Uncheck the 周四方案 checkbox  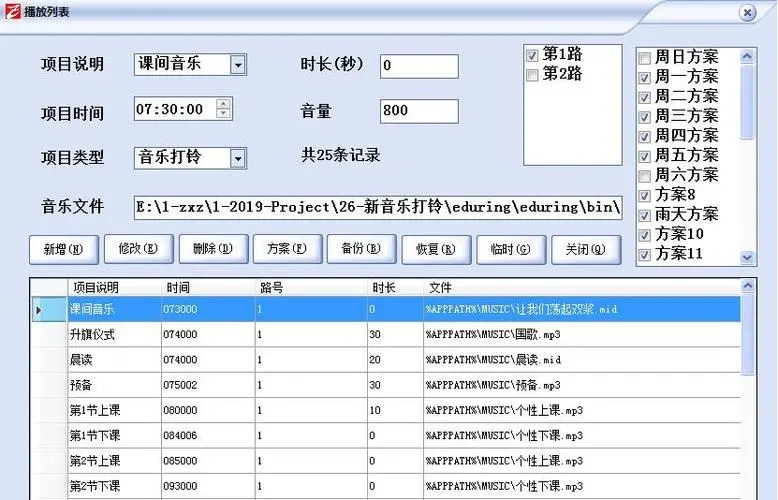click(645, 136)
